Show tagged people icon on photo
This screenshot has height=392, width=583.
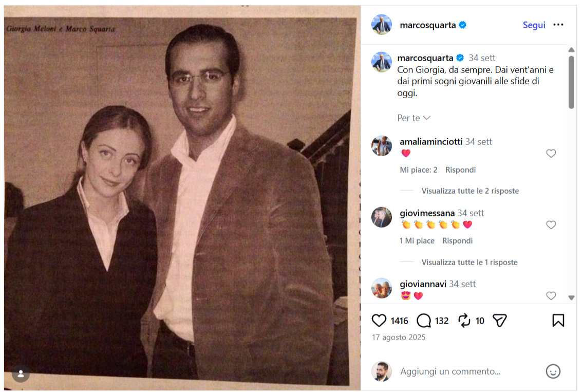pos(21,374)
